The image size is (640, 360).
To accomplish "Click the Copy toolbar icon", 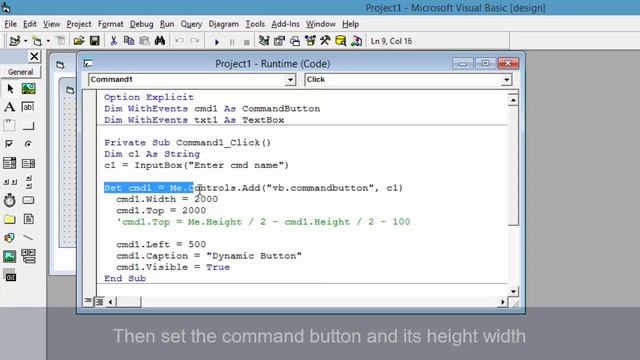I will [x=129, y=41].
